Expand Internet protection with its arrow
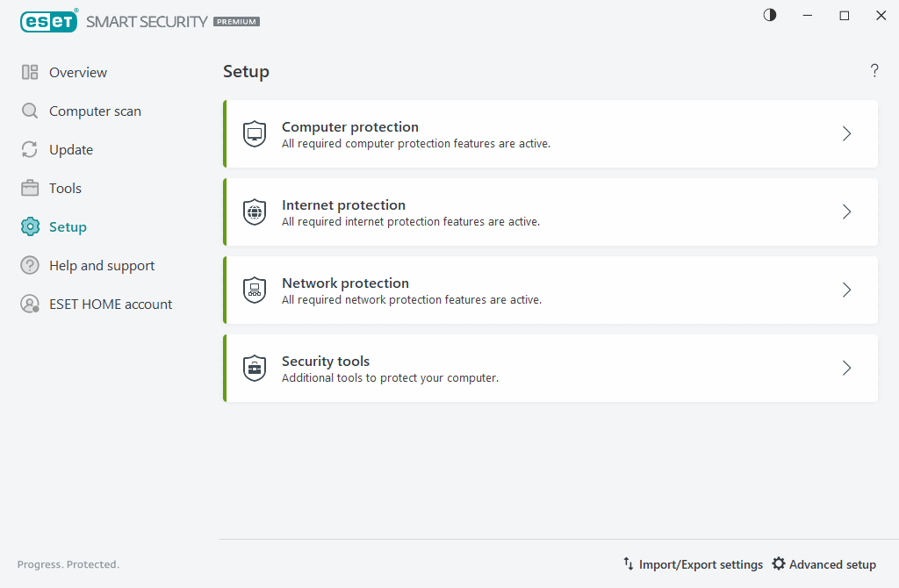 tap(847, 212)
